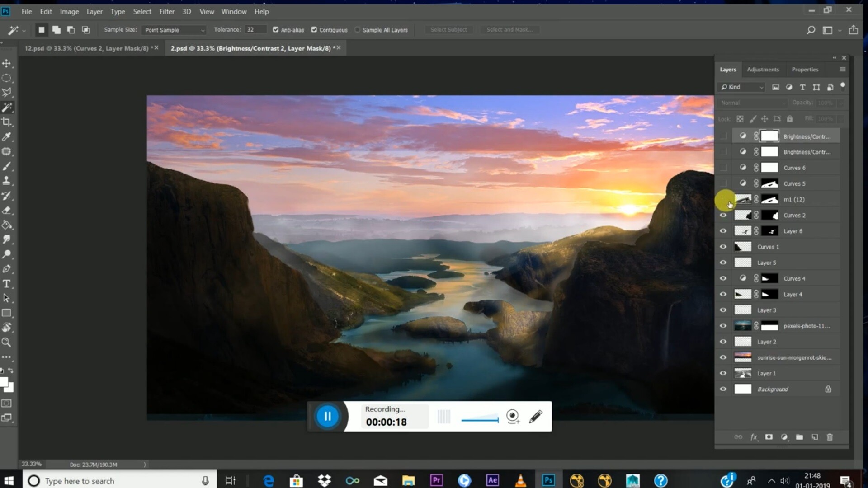Click Delete layer trash icon
Image resolution: width=868 pixels, height=488 pixels.
tap(830, 437)
